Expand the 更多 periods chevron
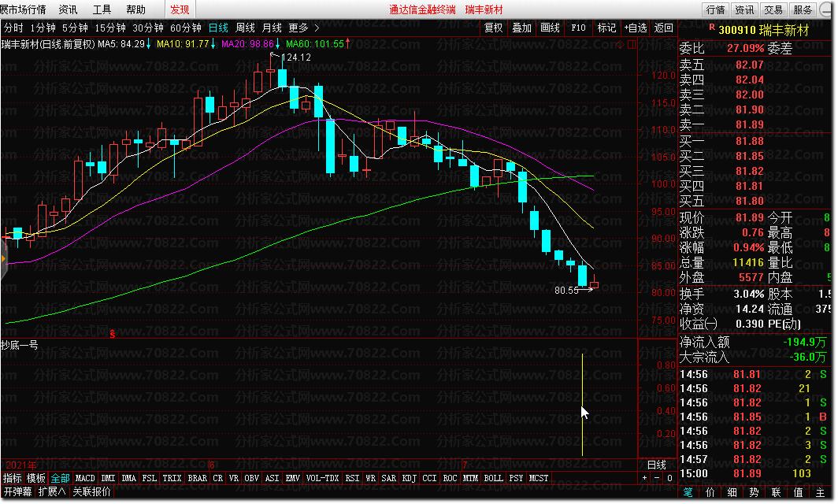 [317, 28]
